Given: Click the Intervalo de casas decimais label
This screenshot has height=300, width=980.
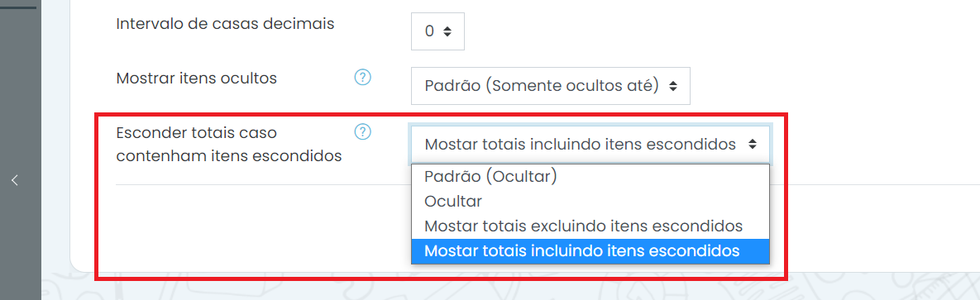Looking at the screenshot, I should [226, 24].
